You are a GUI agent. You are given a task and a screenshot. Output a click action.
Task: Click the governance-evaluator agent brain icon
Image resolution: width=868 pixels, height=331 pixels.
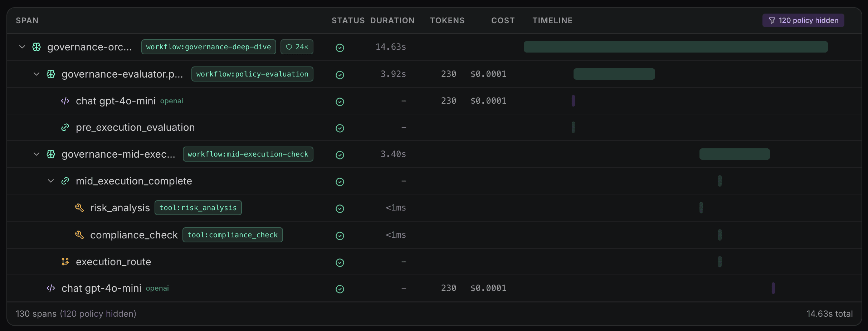(51, 74)
